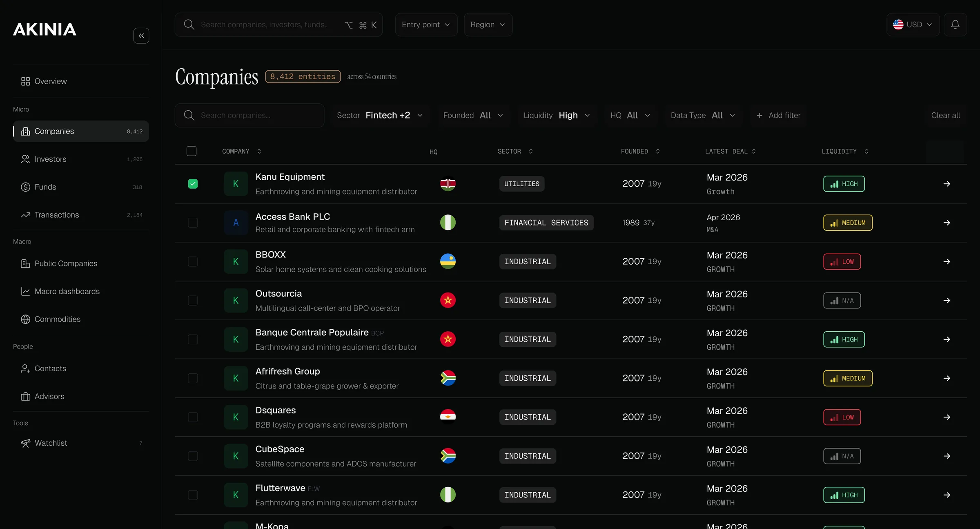
Task: Click the Funds dollar icon
Action: pyautogui.click(x=25, y=187)
